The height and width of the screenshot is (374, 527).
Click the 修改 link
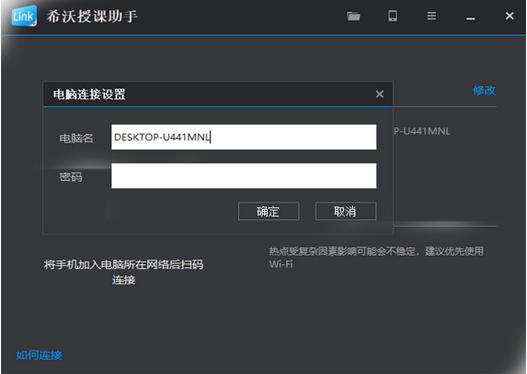click(x=484, y=90)
